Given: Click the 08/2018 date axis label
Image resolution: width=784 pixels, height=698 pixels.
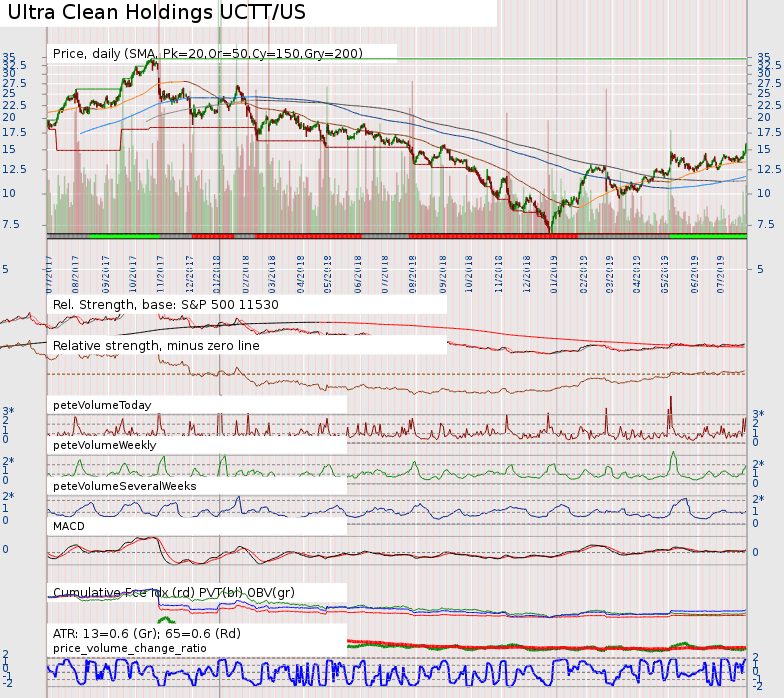Looking at the screenshot, I should pyautogui.click(x=412, y=274).
